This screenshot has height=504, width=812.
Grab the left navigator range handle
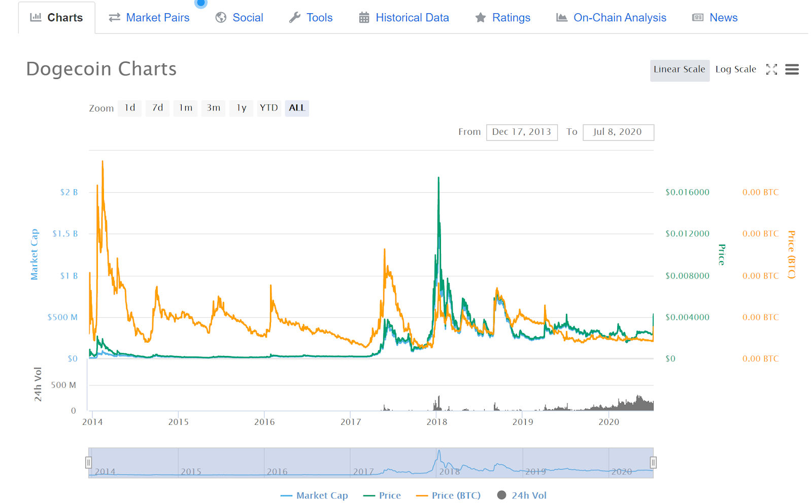(x=88, y=462)
